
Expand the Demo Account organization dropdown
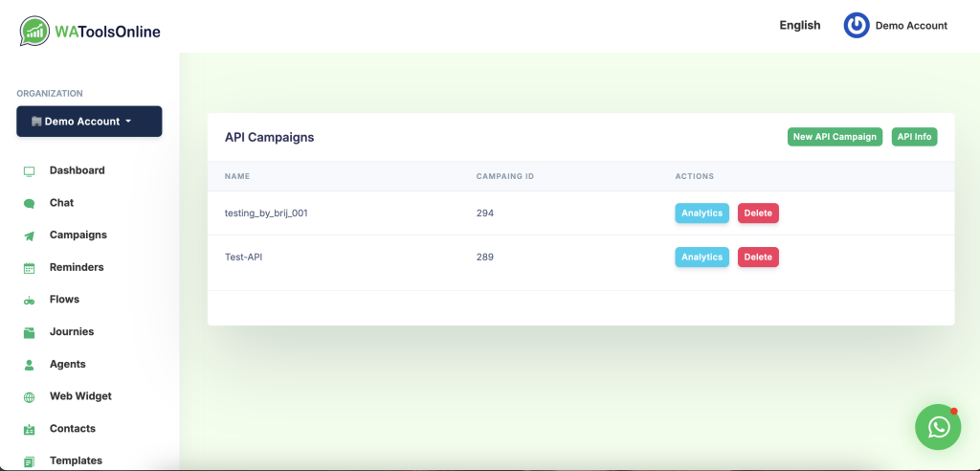coord(89,122)
